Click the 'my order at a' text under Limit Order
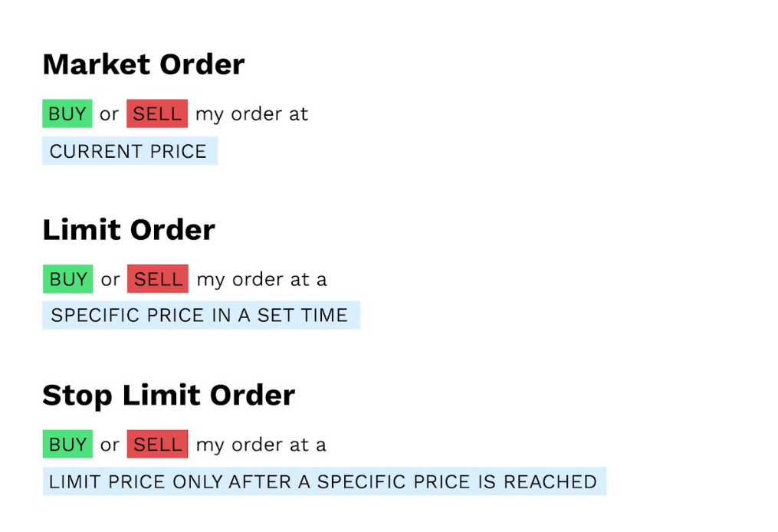Image resolution: width=778 pixels, height=532 pixels. (262, 280)
